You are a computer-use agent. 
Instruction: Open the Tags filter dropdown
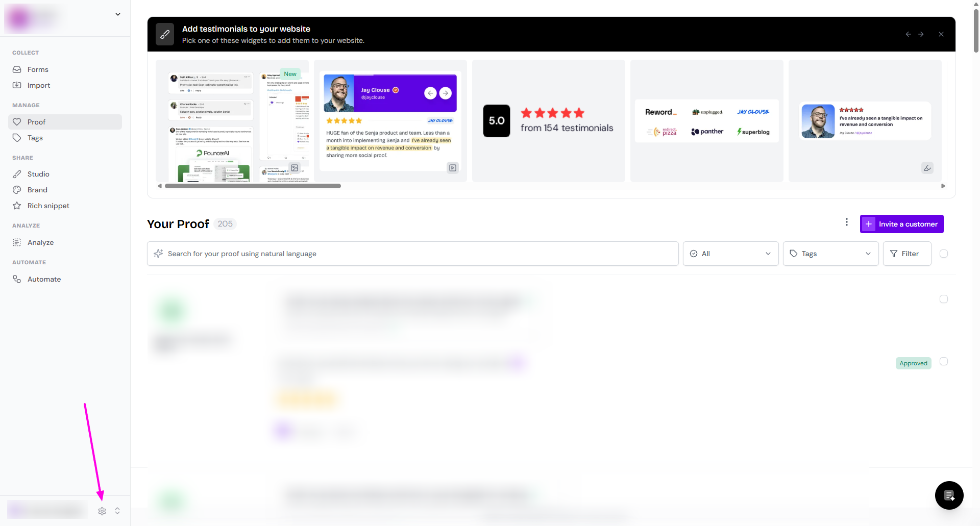(x=830, y=254)
